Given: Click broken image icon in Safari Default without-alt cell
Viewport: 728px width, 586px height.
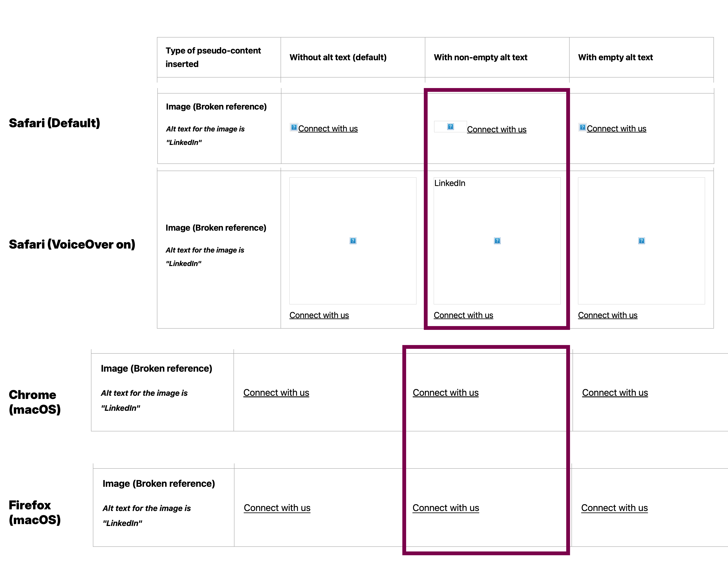Looking at the screenshot, I should click(x=294, y=128).
